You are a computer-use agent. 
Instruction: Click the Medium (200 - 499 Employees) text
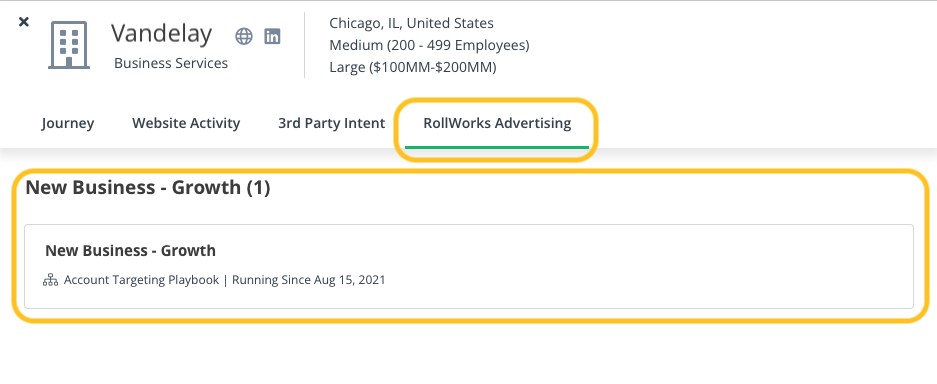(429, 45)
